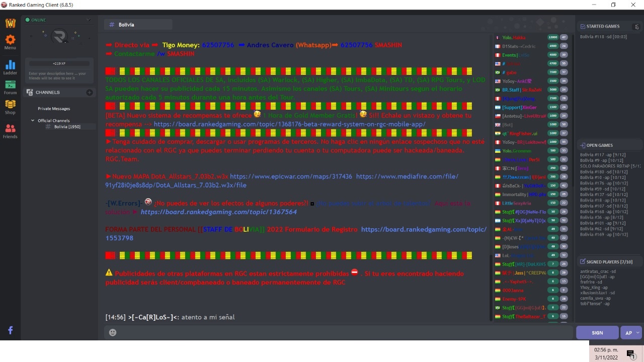The height and width of the screenshot is (362, 644).
Task: Click the Facebook icon in sidebar
Action: 10,330
